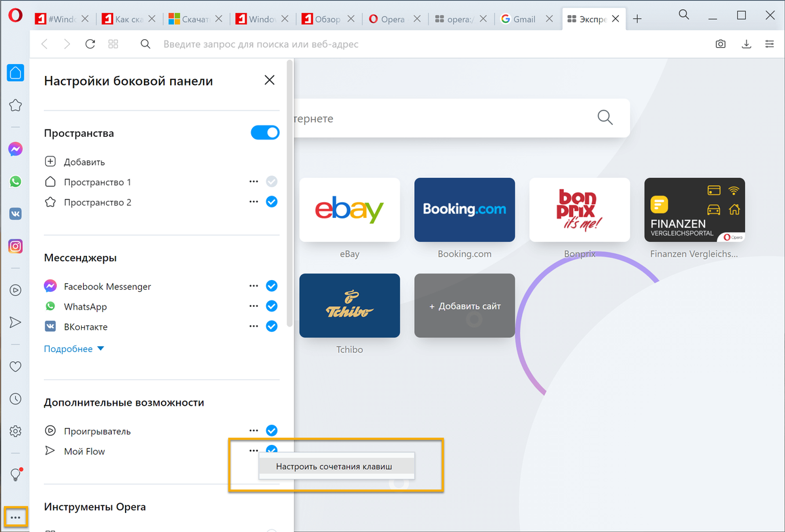Uncheck the Пространство 2 checkmark
The image size is (785, 532).
coord(272,202)
